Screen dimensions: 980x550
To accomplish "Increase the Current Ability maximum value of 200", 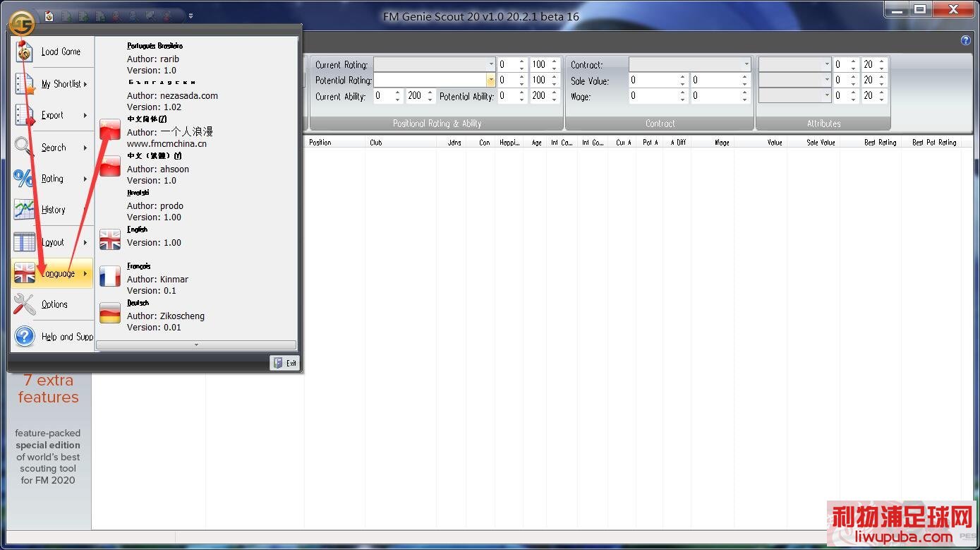I will (430, 92).
